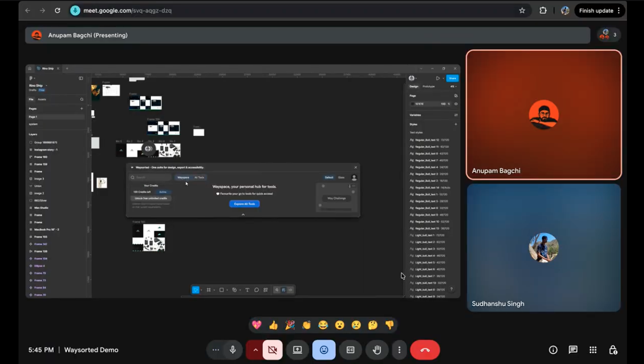Click the present screen icon
Viewport: 644px width, 364px height.
tap(297, 350)
